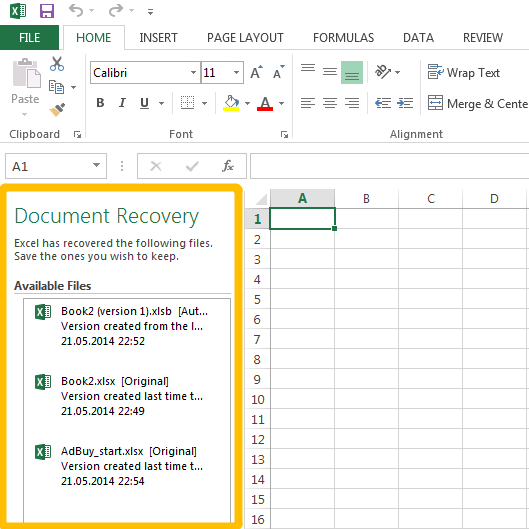The width and height of the screenshot is (529, 529).
Task: Select the Book2.xlsx [Original] recovered file
Action: tap(127, 396)
